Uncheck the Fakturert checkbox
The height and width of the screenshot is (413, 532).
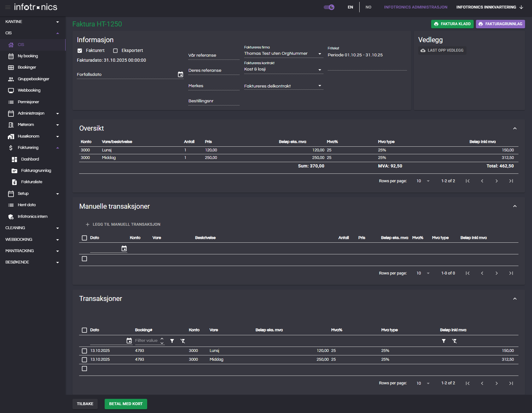pos(80,51)
